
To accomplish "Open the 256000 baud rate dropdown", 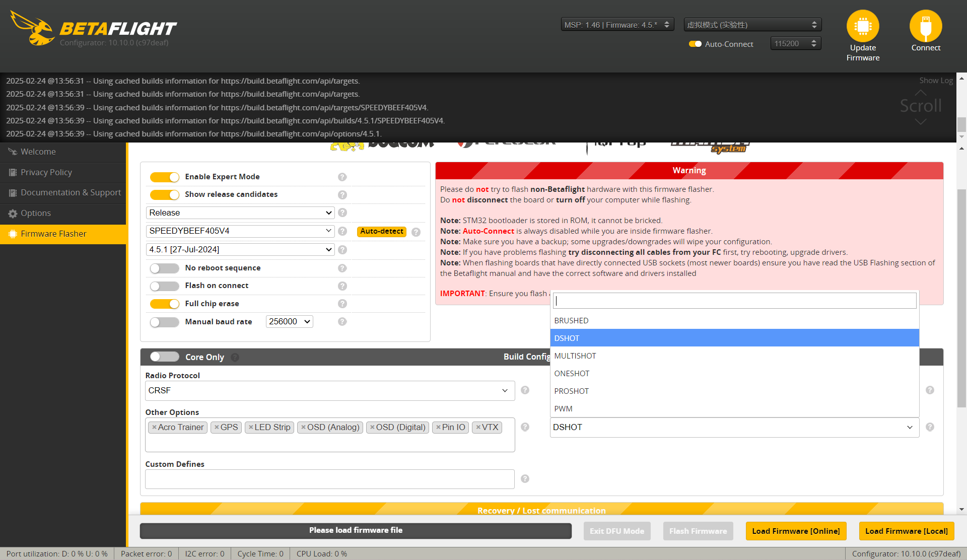I will click(x=290, y=321).
